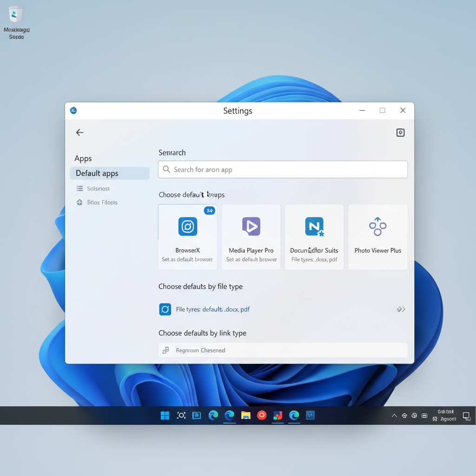Select Default apps in sidebar
The image size is (476, 476).
point(110,173)
